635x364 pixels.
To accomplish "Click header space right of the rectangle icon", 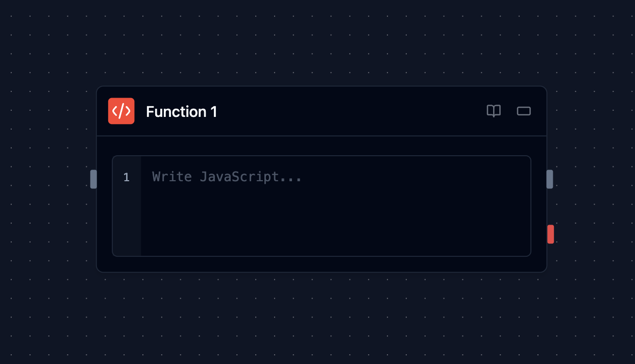I will click(539, 111).
